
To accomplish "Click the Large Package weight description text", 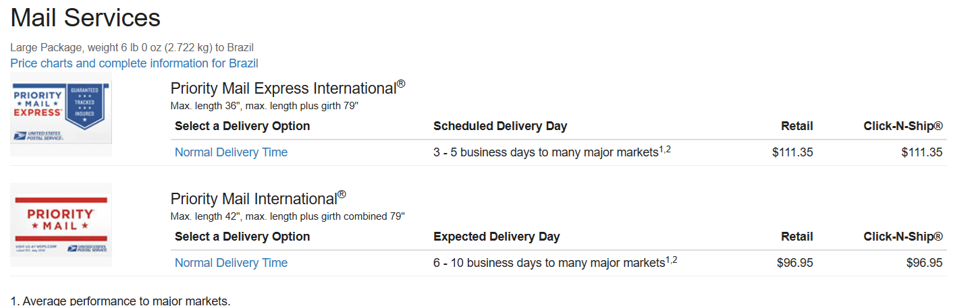I will 132,47.
